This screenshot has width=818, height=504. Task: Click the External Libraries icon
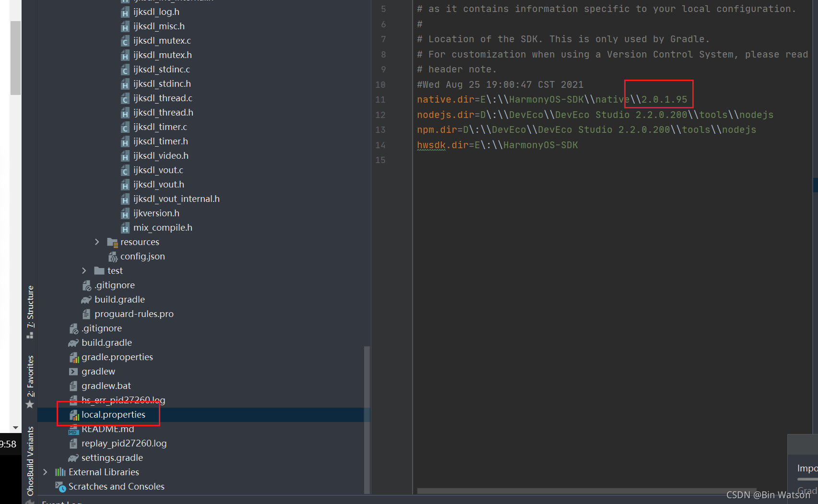[x=60, y=472]
